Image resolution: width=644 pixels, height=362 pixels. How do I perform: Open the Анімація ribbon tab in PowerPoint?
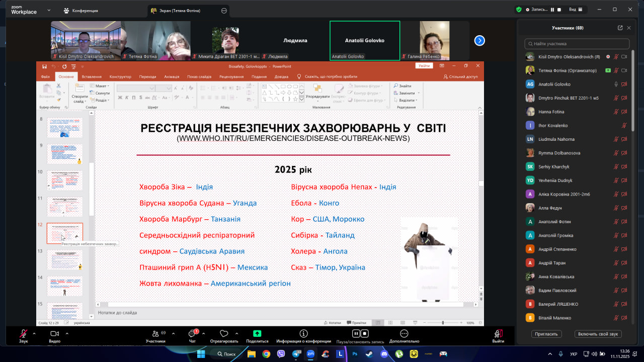pos(172,76)
